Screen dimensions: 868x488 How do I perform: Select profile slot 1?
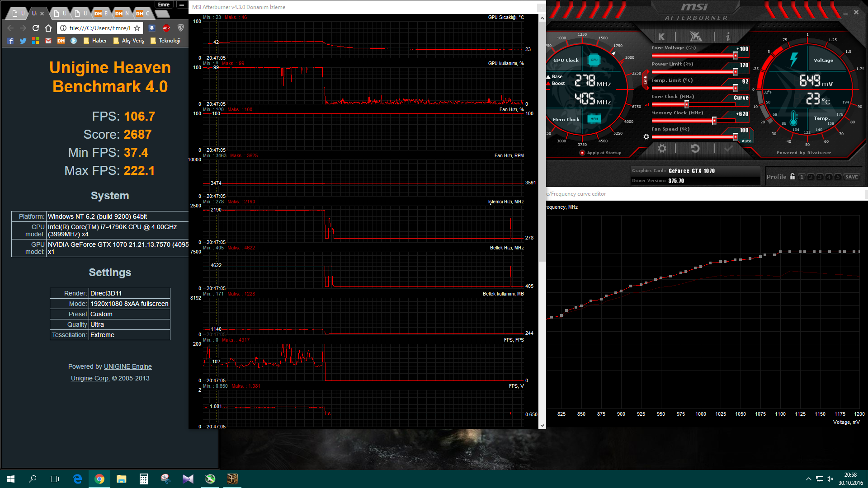point(802,177)
